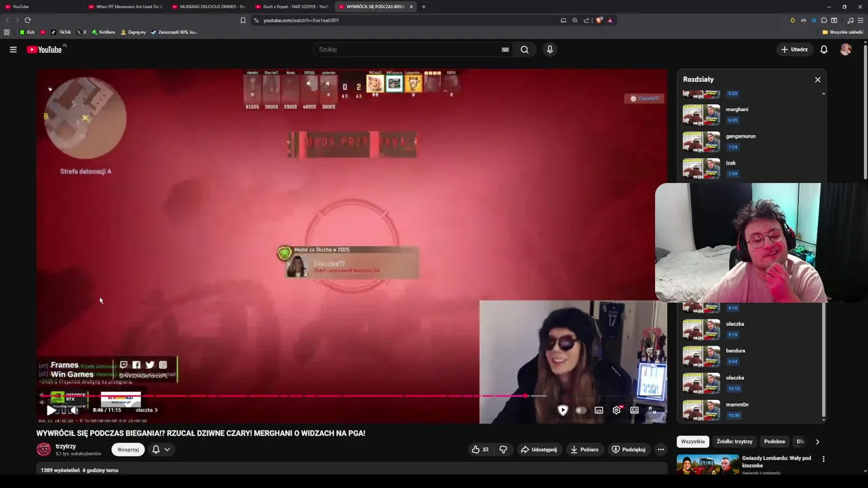Open the account avatar menu
This screenshot has height=488, width=868.
pos(846,49)
